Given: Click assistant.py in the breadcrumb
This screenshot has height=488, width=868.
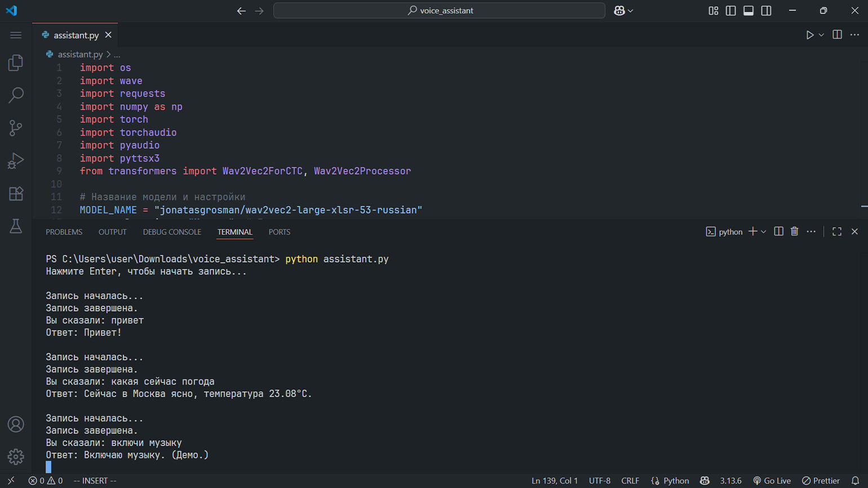Looking at the screenshot, I should 80,55.
